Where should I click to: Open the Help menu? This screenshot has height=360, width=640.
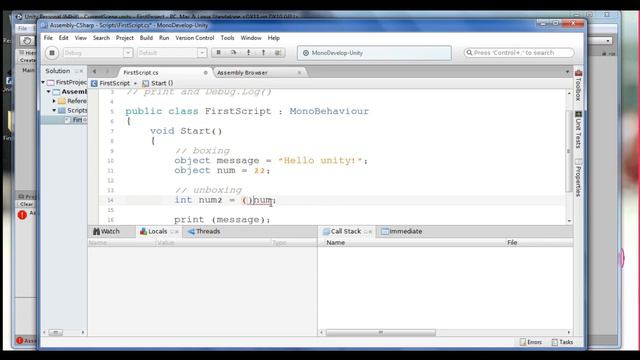[x=273, y=38]
